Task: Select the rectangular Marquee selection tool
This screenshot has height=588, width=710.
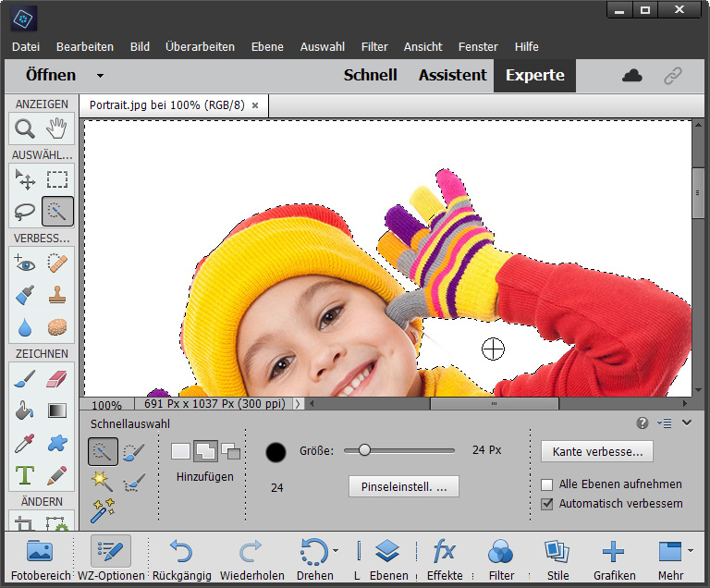Action: (x=57, y=180)
